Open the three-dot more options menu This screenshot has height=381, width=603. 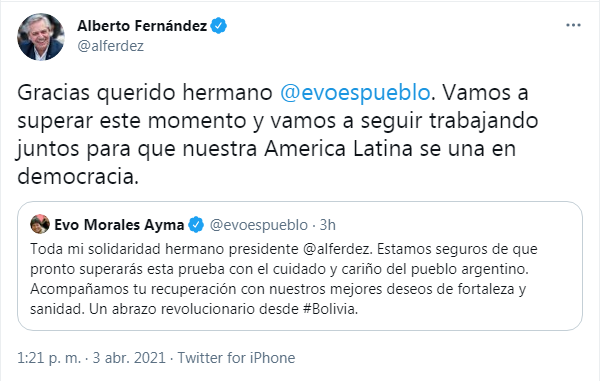pos(573,25)
